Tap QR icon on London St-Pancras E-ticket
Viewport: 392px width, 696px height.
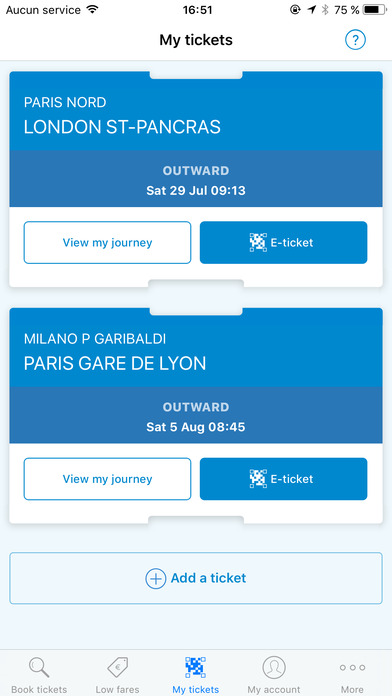point(258,242)
